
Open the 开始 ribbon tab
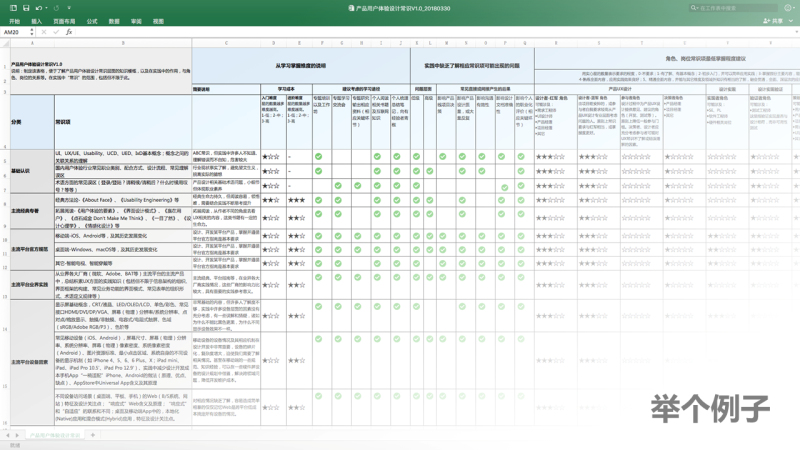(14, 21)
